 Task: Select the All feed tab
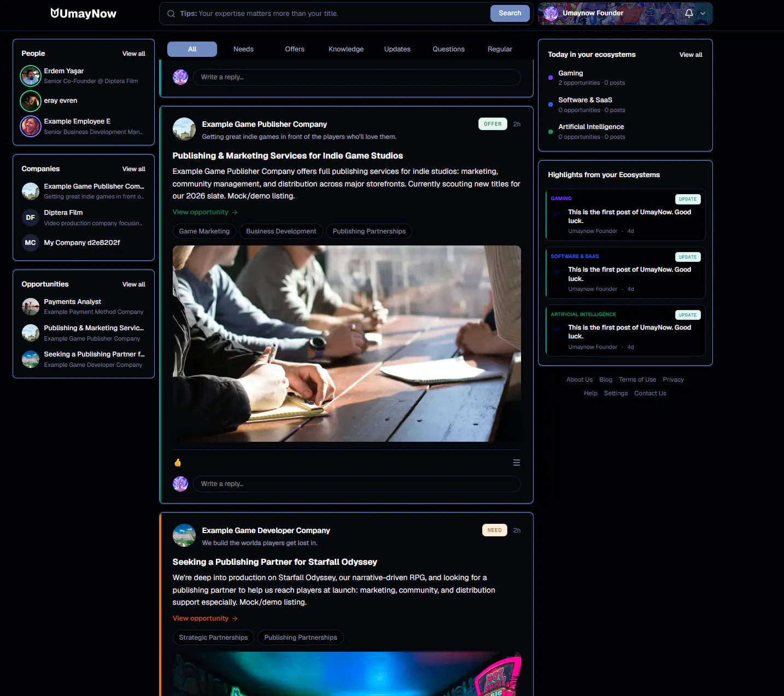192,49
